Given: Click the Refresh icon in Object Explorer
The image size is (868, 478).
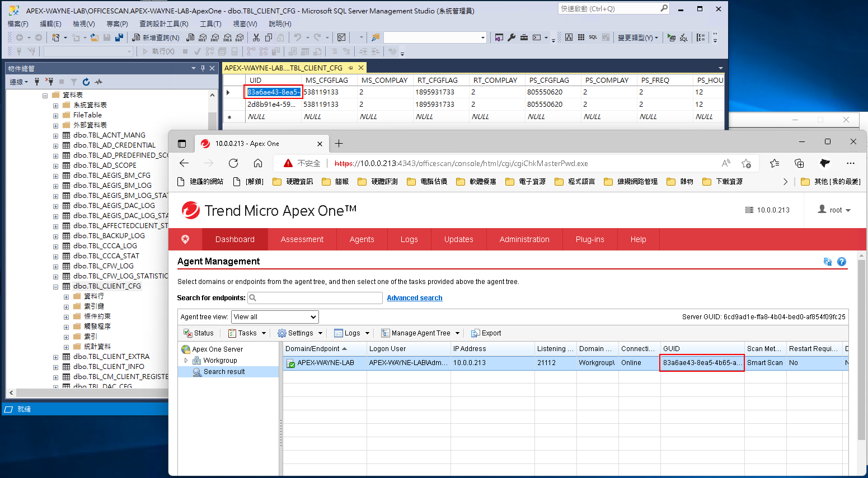Looking at the screenshot, I should pyautogui.click(x=86, y=82).
